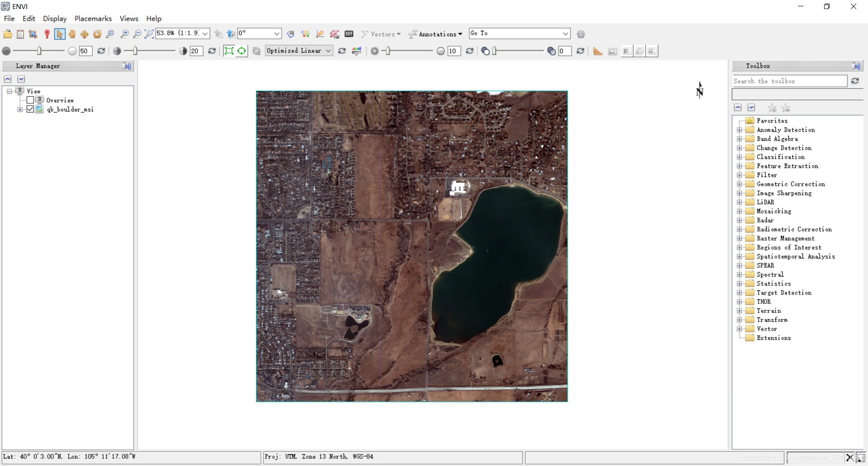The width and height of the screenshot is (868, 466).
Task: Click the contrast slider handle
Action: click(x=135, y=51)
